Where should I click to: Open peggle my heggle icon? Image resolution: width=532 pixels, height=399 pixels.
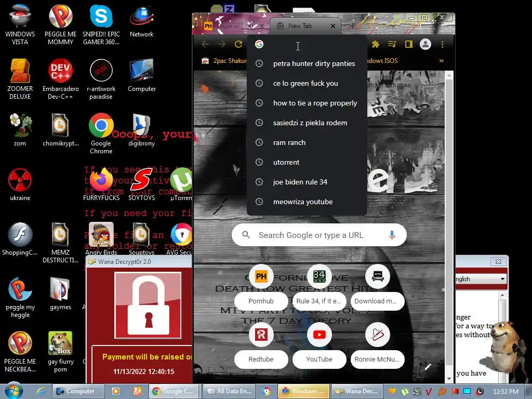20,297
